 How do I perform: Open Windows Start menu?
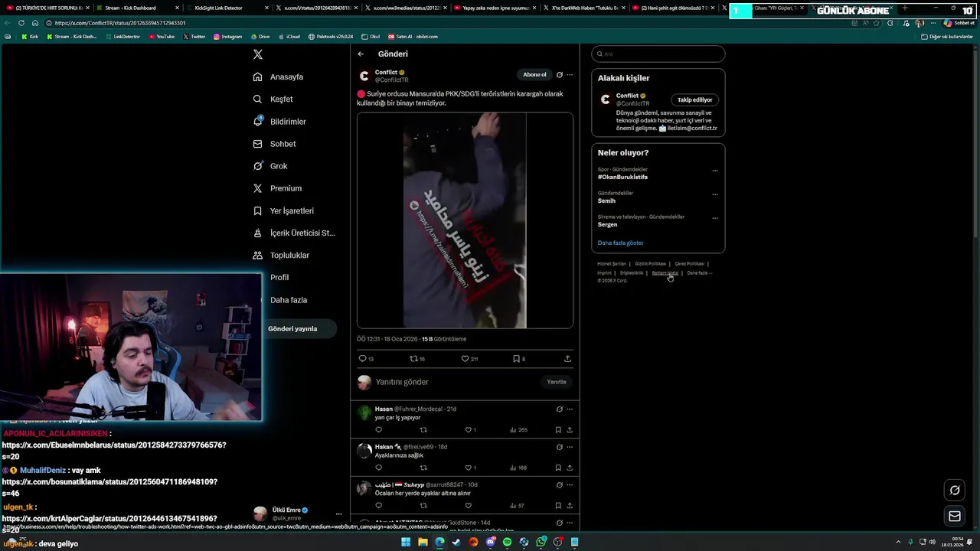tap(406, 542)
